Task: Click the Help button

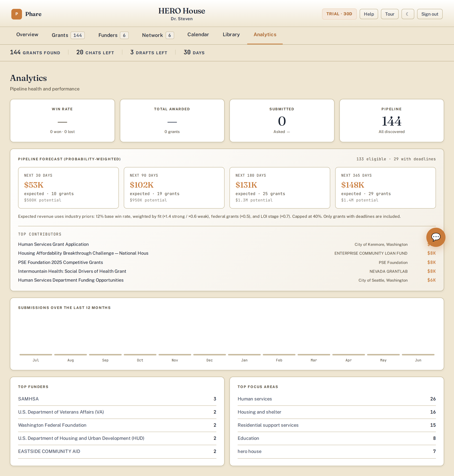Action: [x=369, y=14]
